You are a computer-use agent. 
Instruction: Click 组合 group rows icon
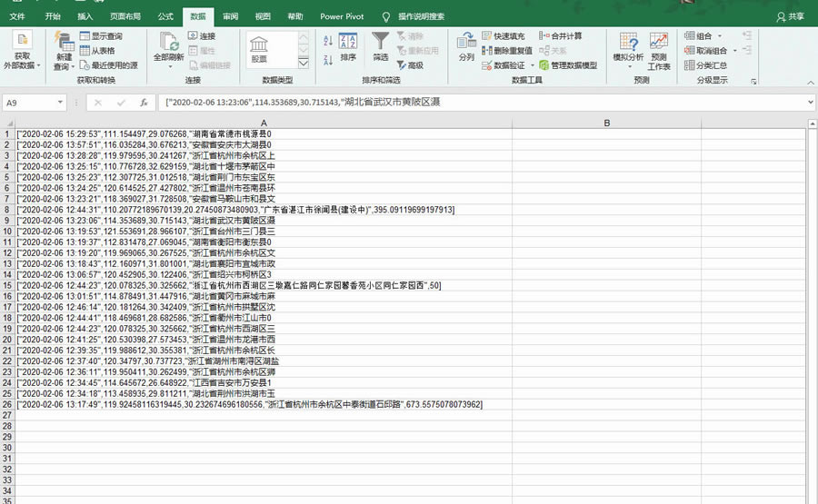coord(698,36)
